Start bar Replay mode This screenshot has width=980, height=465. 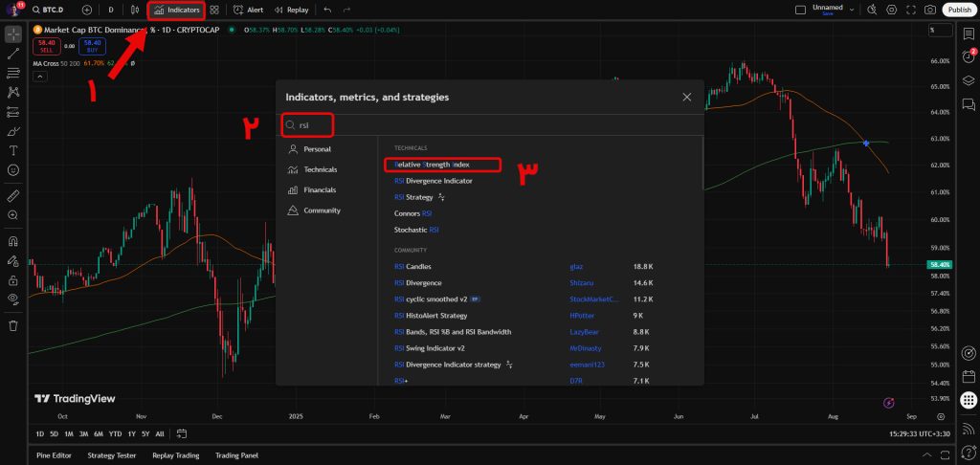[291, 10]
